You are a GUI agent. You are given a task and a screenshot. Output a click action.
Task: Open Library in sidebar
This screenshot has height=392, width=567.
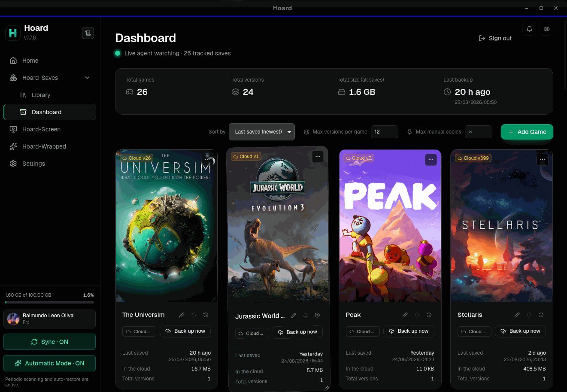point(49,95)
